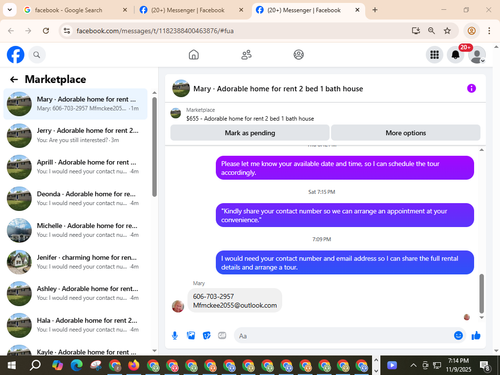Open the Friends icon in top navigation

246,55
